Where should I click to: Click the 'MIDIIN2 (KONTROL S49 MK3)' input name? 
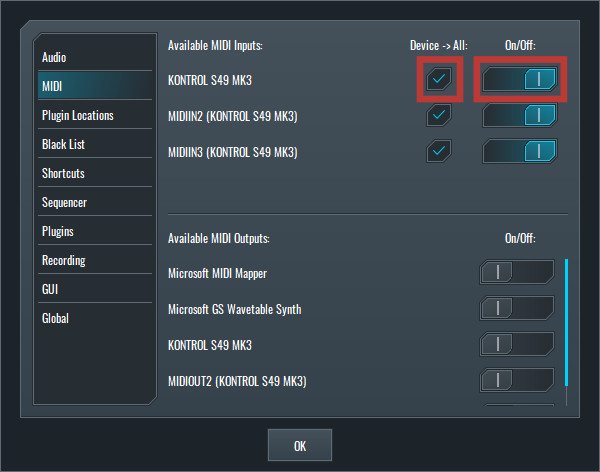233,116
